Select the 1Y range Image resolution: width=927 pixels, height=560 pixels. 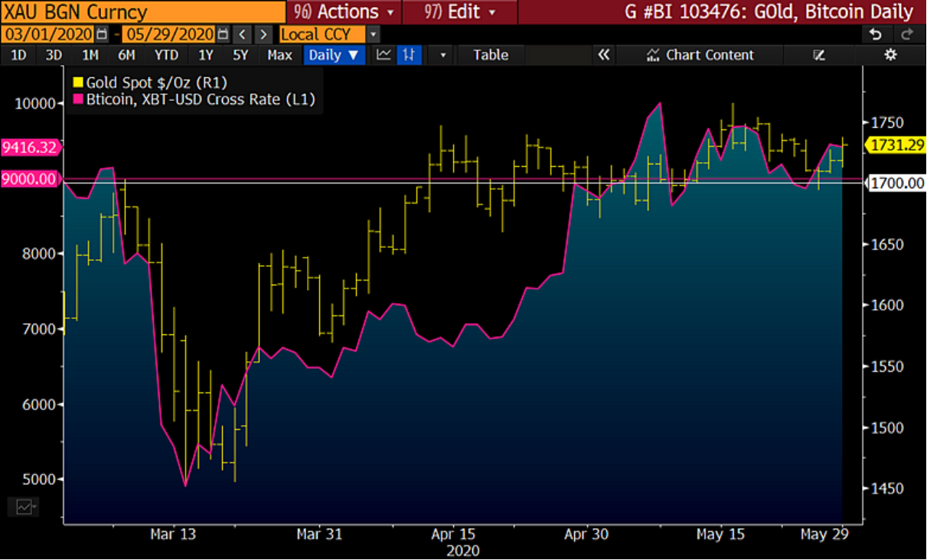pyautogui.click(x=206, y=55)
